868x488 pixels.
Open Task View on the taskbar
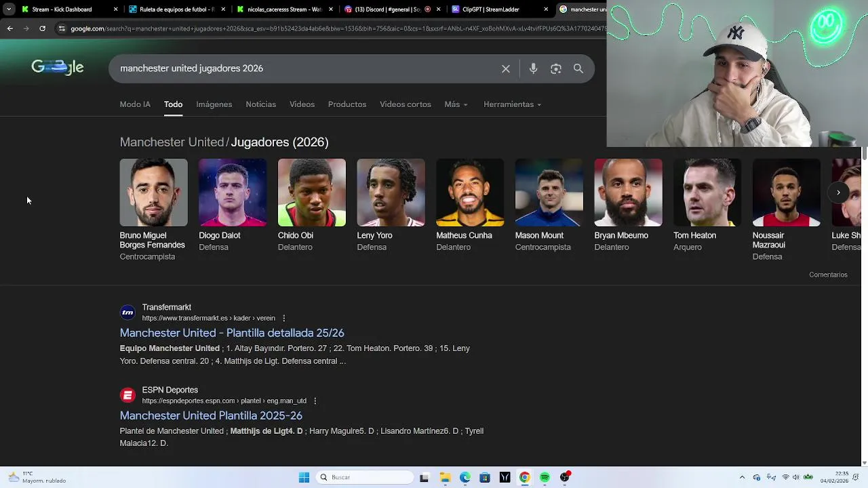(x=425, y=477)
